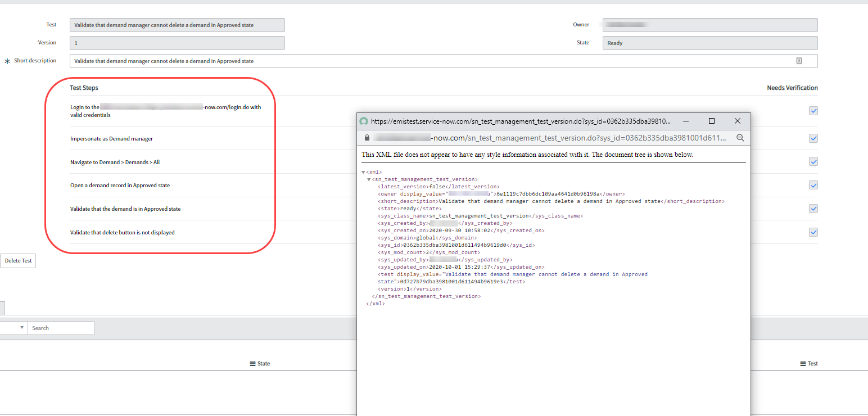
Task: Click the <sys_updated_on> 2020-10-01 line
Action: (461, 267)
